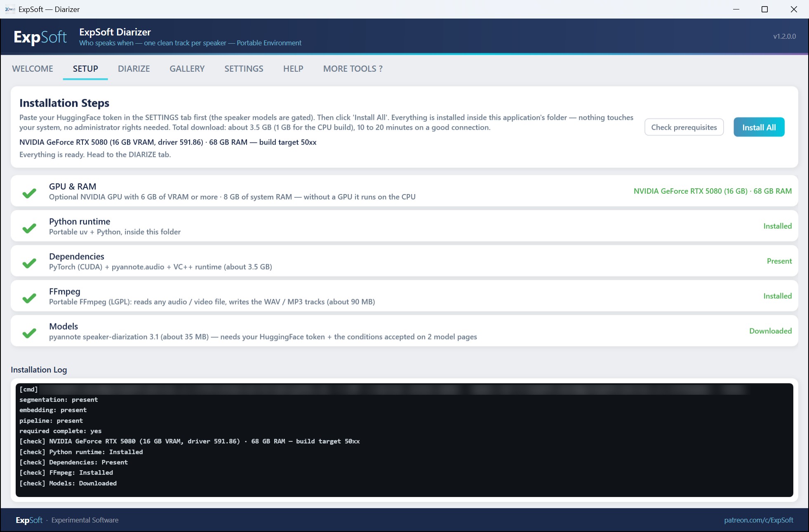
Task: Click the 'Experimental Software' footer text
Action: coord(85,520)
